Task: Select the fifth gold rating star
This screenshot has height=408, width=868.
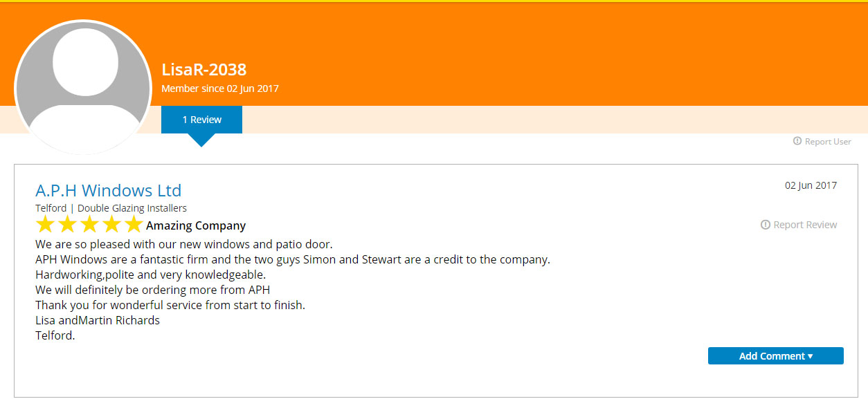Action: [134, 225]
